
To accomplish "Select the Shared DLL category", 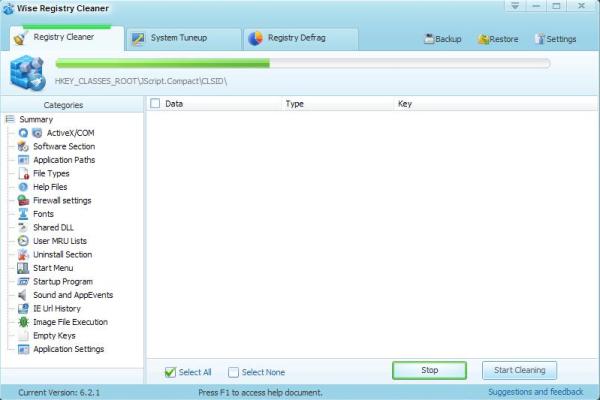I will 53,227.
